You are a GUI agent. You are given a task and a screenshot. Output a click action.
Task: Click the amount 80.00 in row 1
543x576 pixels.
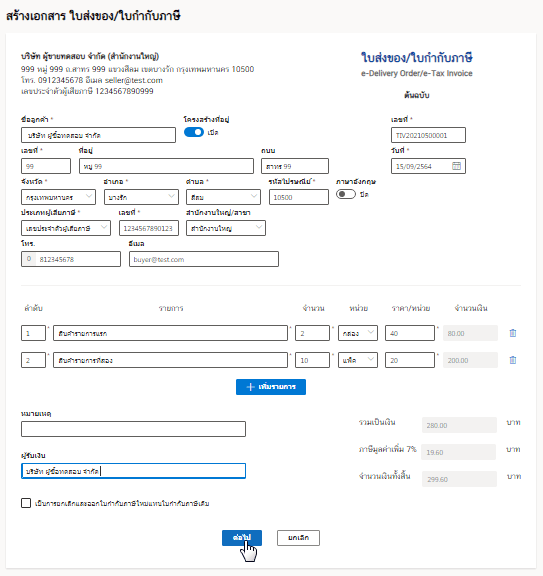point(470,333)
